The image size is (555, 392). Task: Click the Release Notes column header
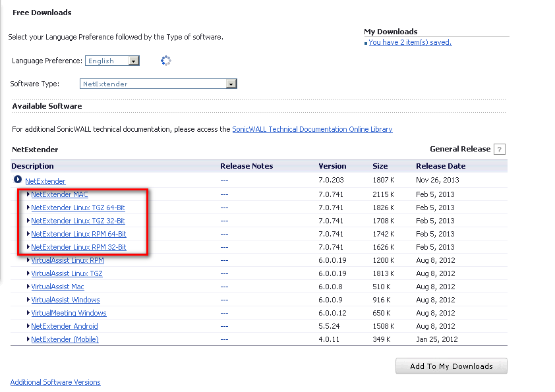click(x=247, y=166)
